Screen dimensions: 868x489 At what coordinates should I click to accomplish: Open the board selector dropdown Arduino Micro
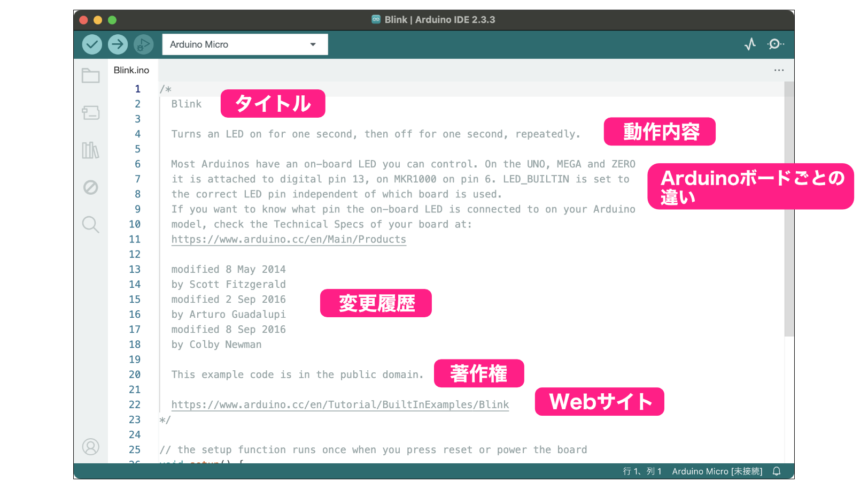tap(245, 44)
